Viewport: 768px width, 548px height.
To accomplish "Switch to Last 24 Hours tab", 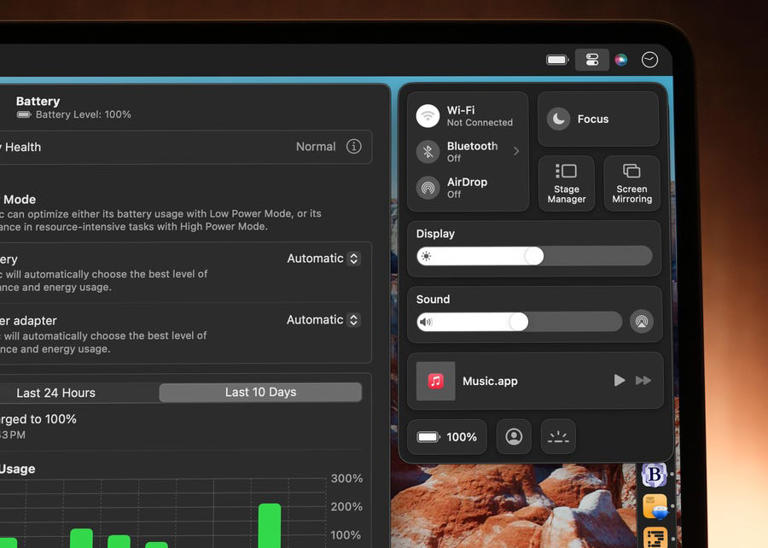I will (56, 392).
